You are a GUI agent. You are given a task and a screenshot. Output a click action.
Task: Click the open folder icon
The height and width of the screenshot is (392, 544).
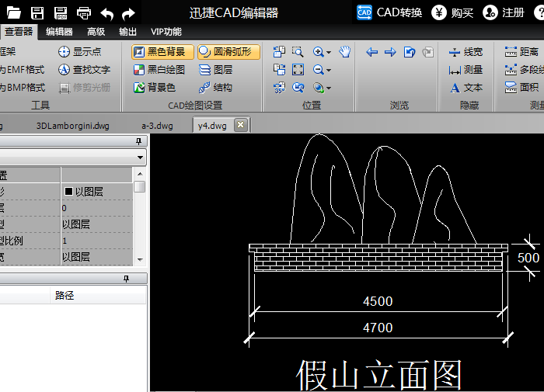point(13,13)
